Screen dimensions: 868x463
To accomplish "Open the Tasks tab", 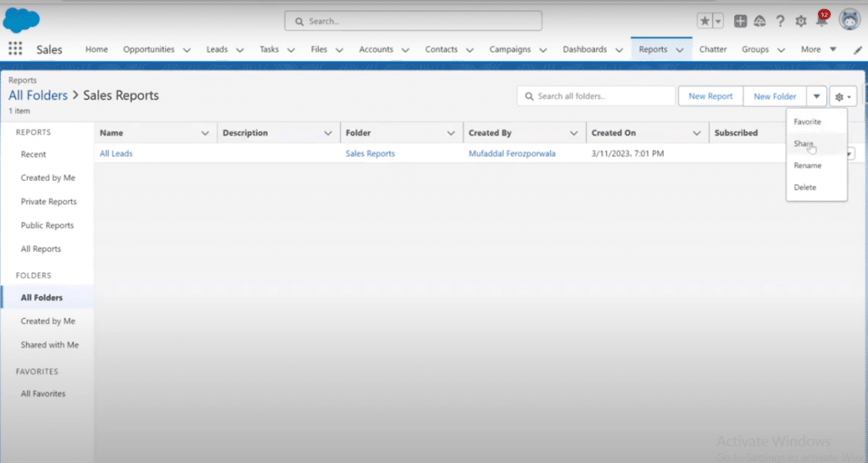I will 269,49.
